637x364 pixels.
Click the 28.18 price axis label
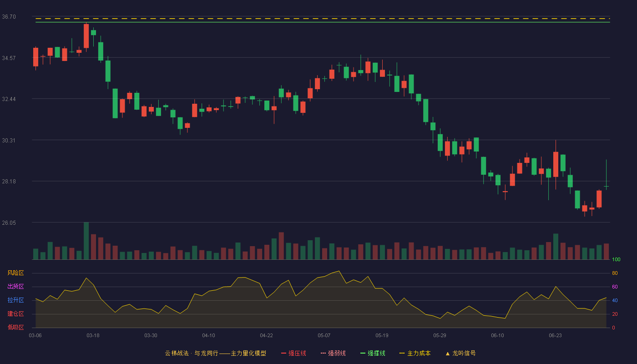9,182
